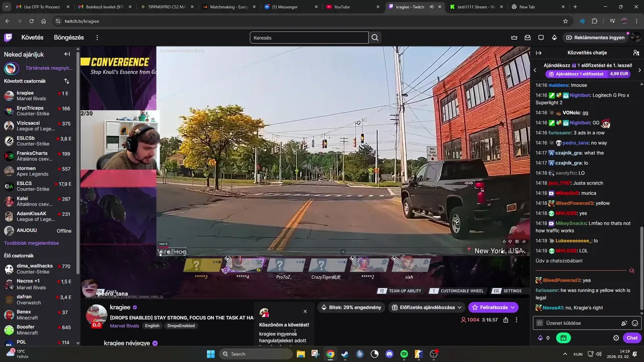
Task: Close the Köszönöm a követést popup
Action: point(305,311)
